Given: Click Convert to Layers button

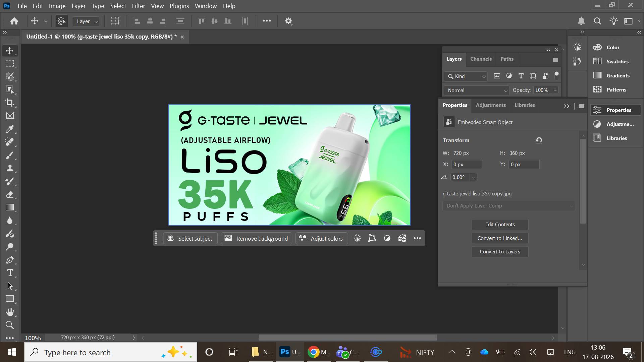Looking at the screenshot, I should (x=500, y=252).
